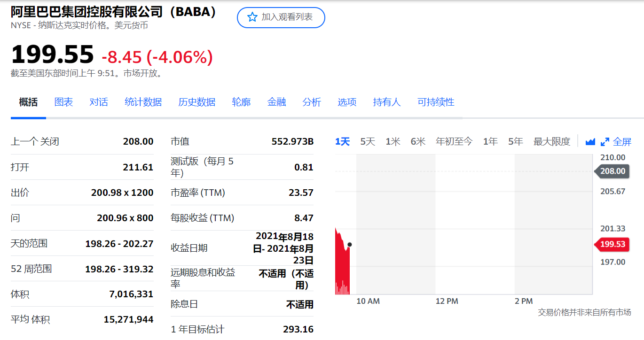644x340 pixels.
Task: Switch to the 对话 tab
Action: tap(99, 102)
